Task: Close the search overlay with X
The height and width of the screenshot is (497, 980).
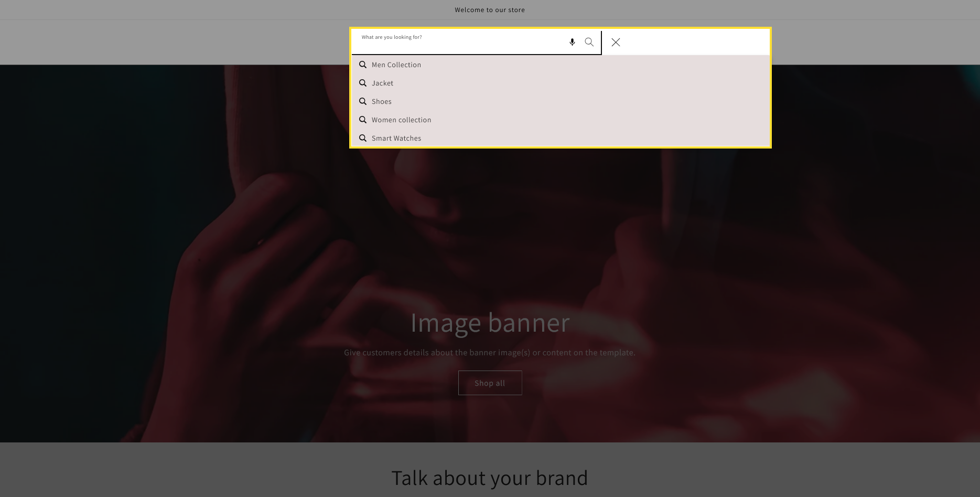Action: tap(616, 42)
